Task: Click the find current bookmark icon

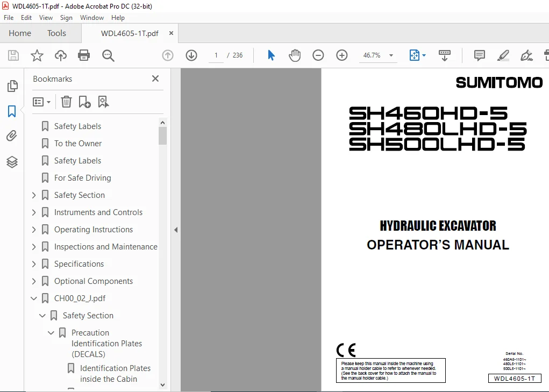Action: (103, 102)
